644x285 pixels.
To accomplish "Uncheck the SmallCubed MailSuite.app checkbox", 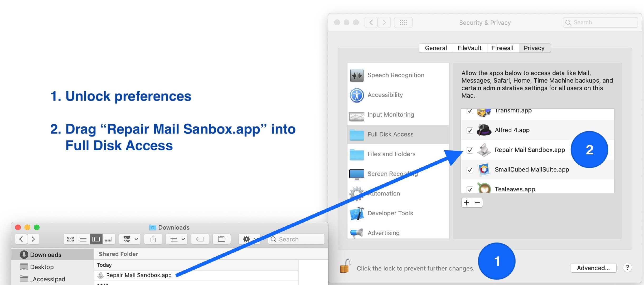I will (x=470, y=170).
